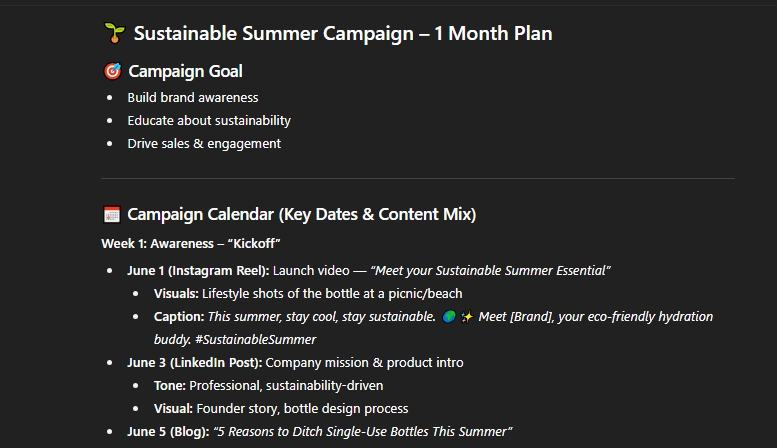Screen dimensions: 777x448
Task: Click the "June 5 (Blog)" label
Action: click(x=167, y=432)
